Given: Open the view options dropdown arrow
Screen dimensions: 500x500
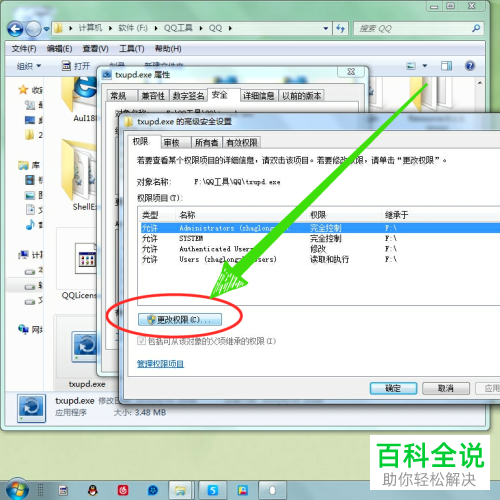Looking at the screenshot, I should (425, 66).
